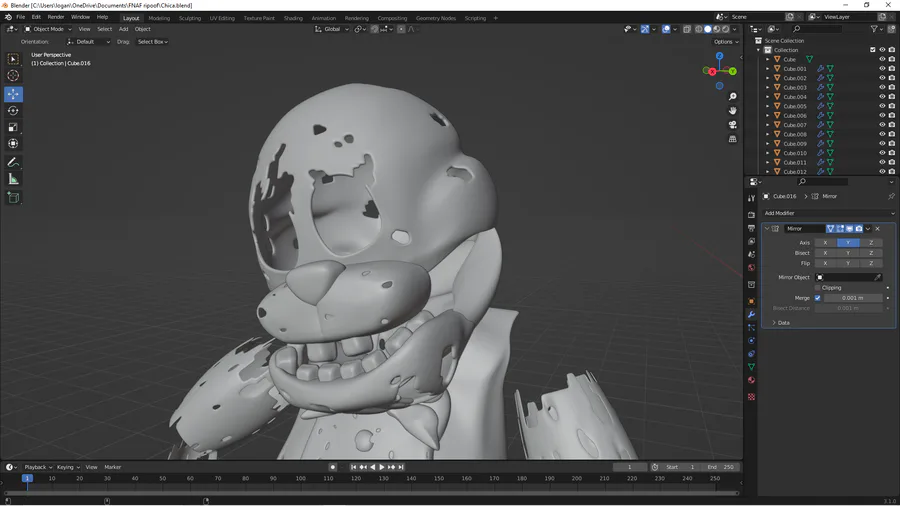Open the Physics properties tab
The width and height of the screenshot is (900, 506).
751,341
